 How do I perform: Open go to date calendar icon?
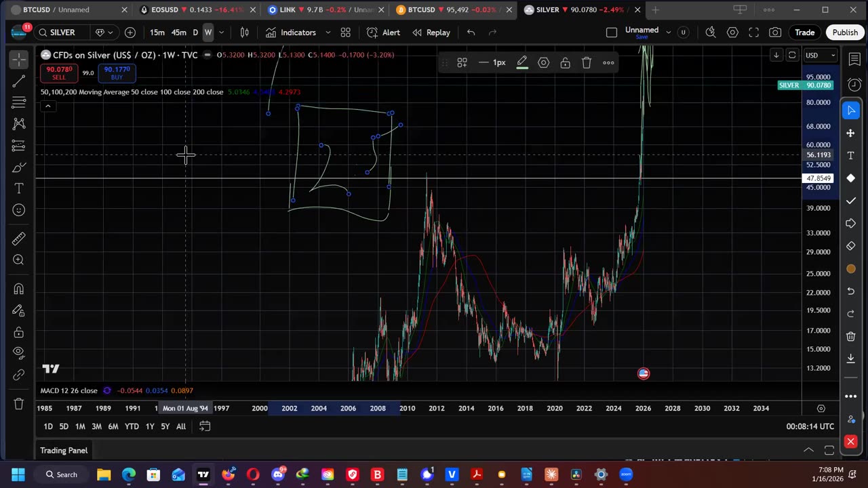(x=205, y=426)
